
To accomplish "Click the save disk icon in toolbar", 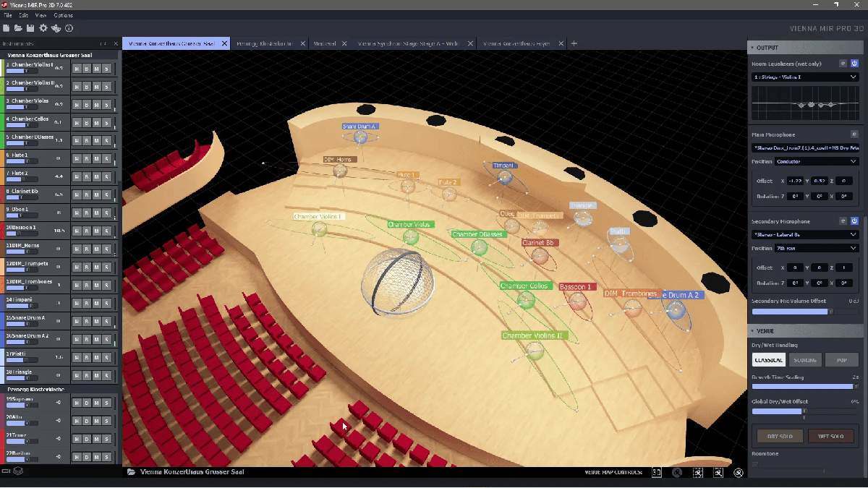I will (x=30, y=28).
